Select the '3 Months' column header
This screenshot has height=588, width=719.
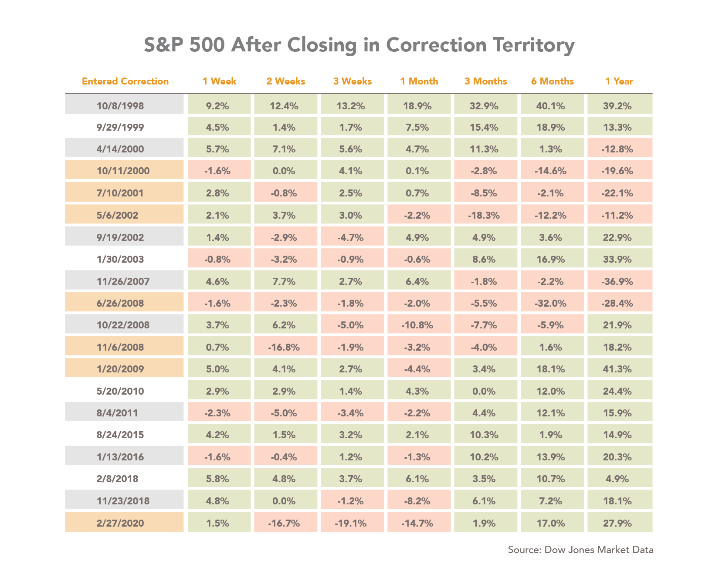coord(485,81)
